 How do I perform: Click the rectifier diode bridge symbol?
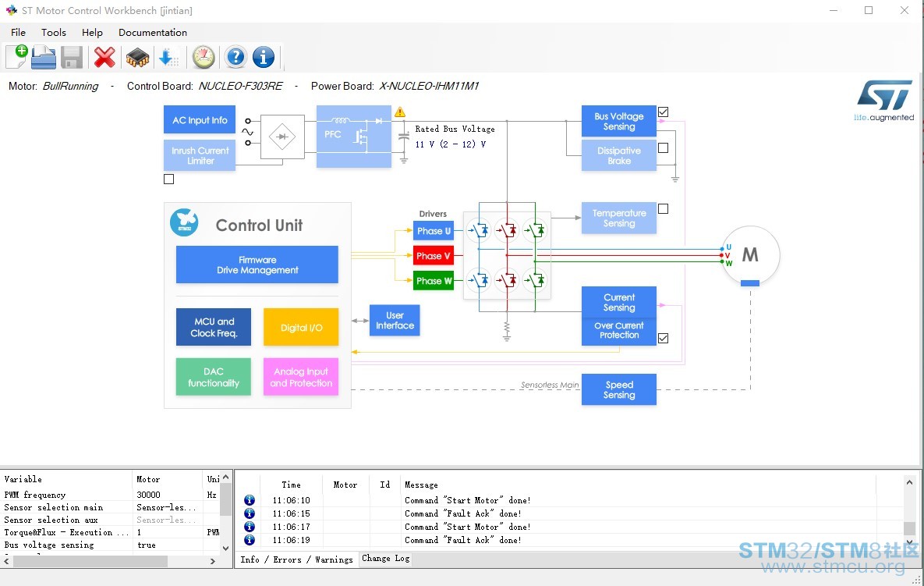[282, 137]
